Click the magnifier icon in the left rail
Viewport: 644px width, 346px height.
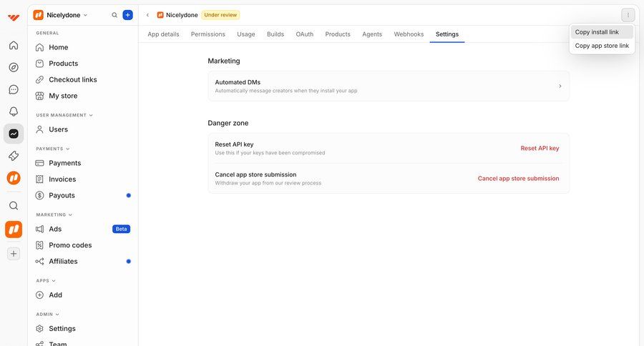coord(14,206)
